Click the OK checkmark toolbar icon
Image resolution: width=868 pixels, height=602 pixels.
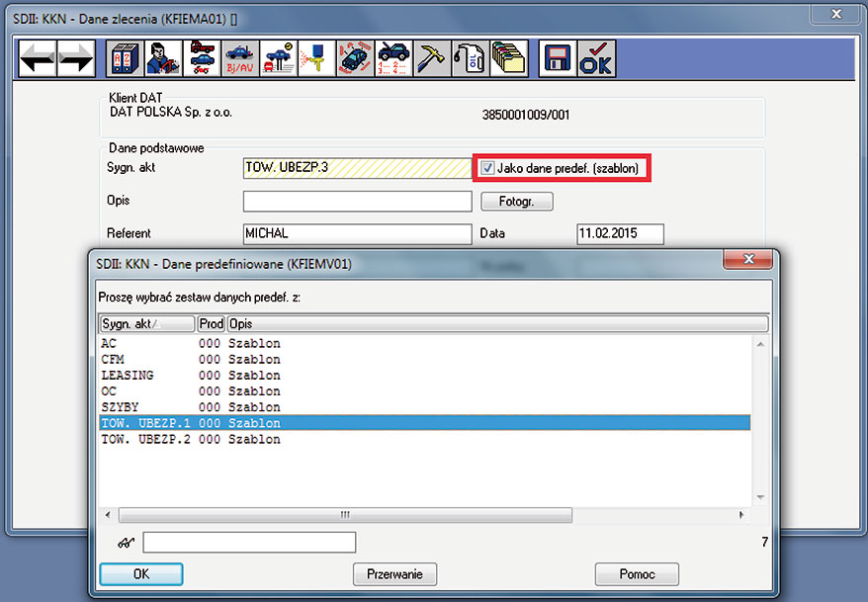[x=595, y=58]
